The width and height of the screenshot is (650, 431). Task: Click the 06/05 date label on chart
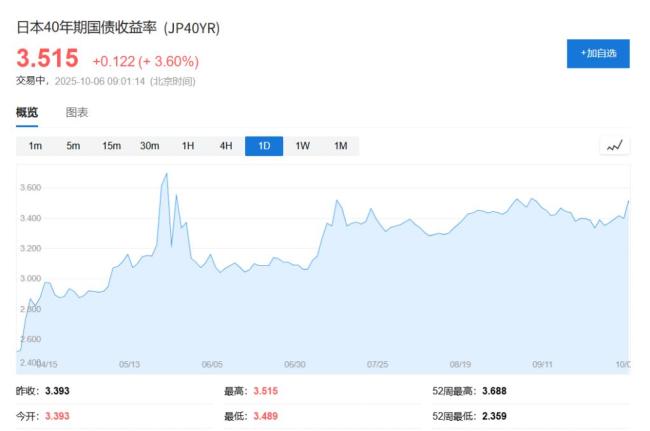[x=212, y=364]
